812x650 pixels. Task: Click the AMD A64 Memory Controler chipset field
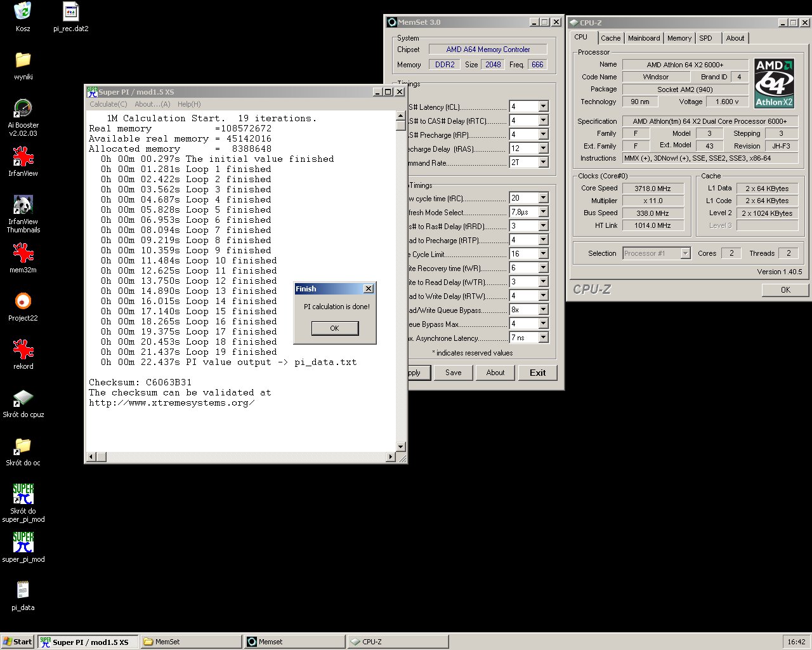coord(488,50)
